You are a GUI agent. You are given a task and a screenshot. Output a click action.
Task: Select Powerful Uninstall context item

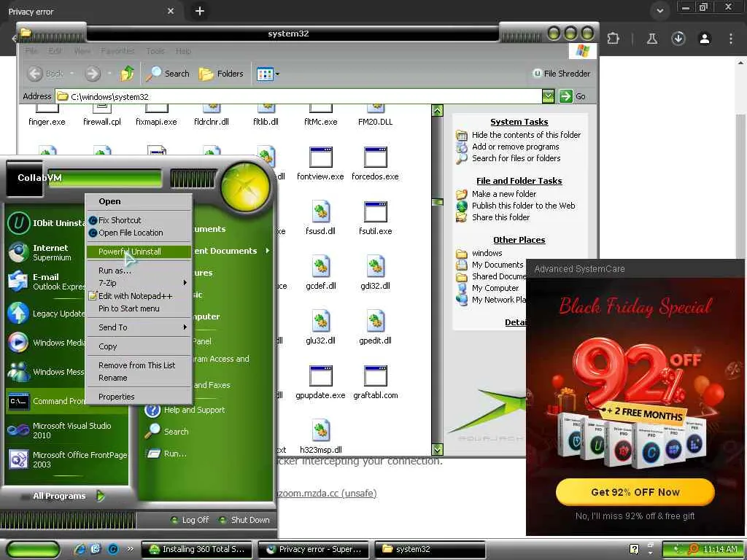pos(138,252)
